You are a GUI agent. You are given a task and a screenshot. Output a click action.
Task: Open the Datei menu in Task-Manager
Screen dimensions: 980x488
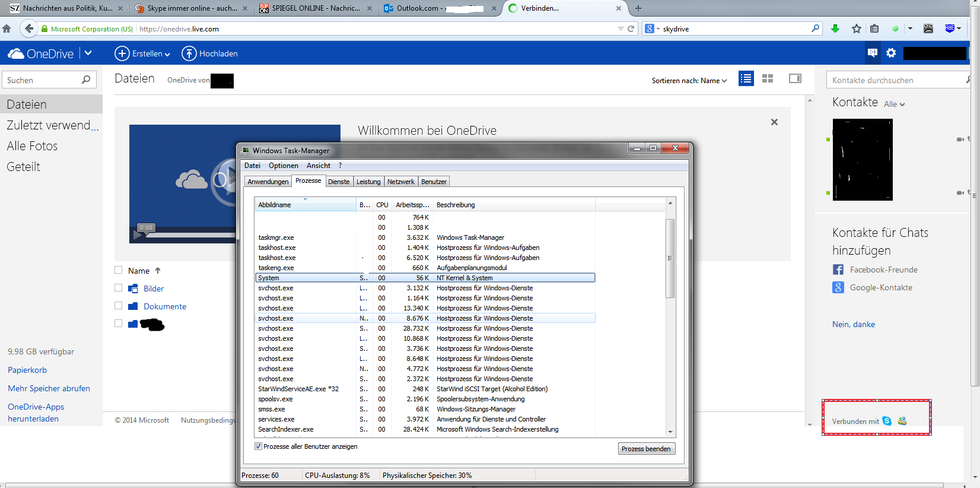point(252,166)
